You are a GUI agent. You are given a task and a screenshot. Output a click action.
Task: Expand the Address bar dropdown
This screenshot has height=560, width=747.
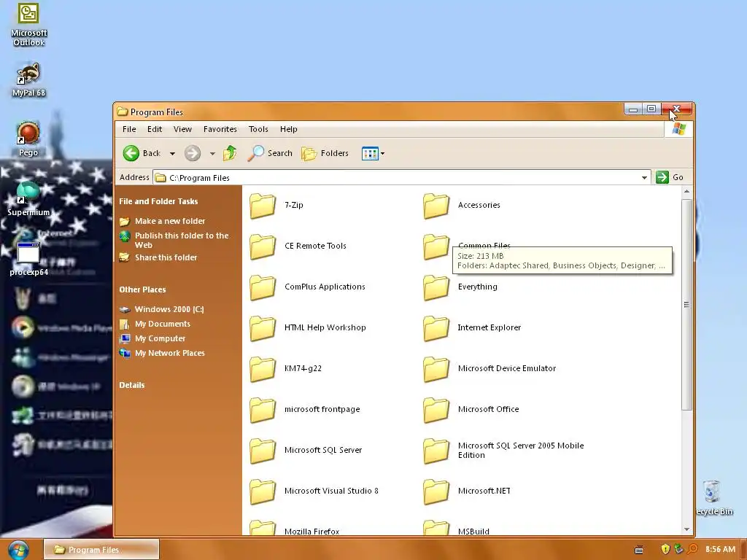coord(644,178)
